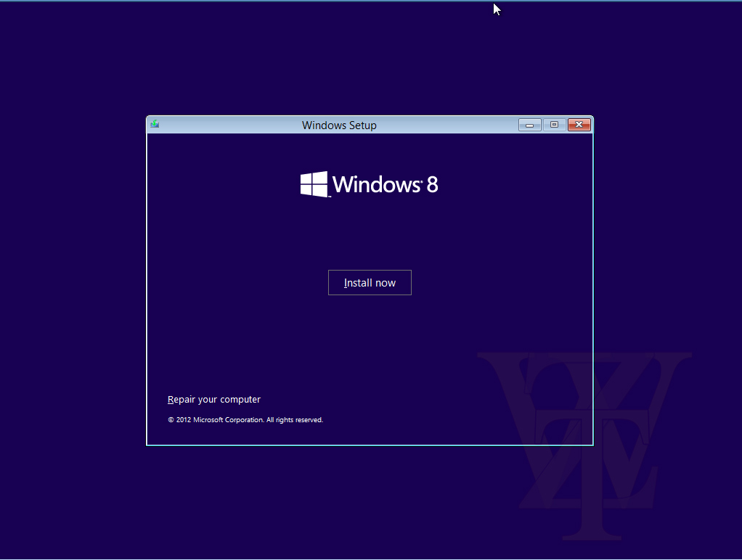
Task: Click the setup icon in title bar
Action: [155, 124]
